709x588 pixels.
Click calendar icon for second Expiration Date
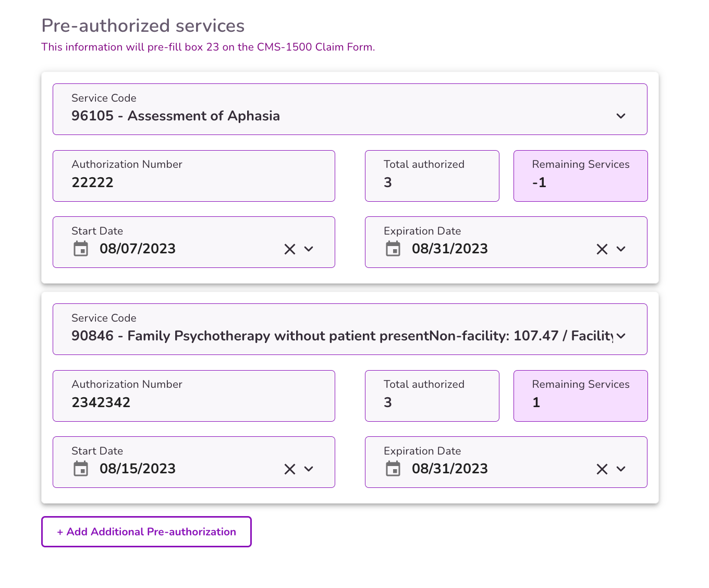click(x=393, y=469)
